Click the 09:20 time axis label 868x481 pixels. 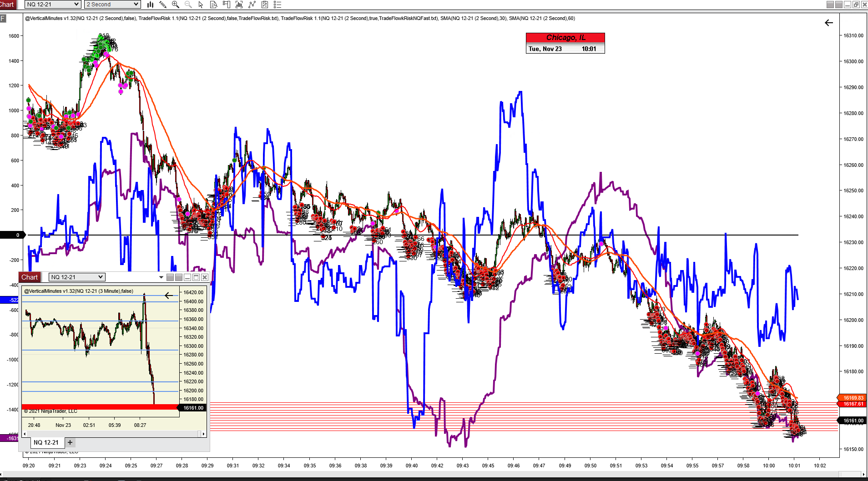(29, 466)
